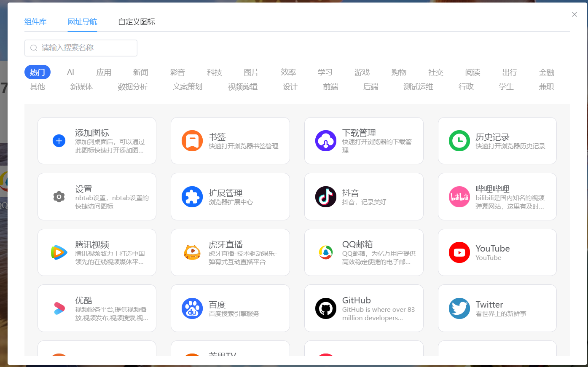Screen dimensions: 588x367
Task: Switch to the 自定义图标 tab
Action: [x=136, y=22]
